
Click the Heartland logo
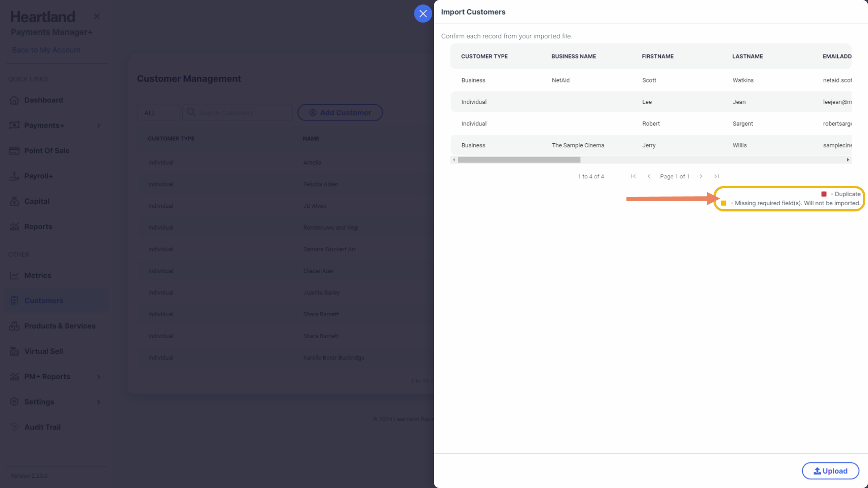(x=43, y=17)
